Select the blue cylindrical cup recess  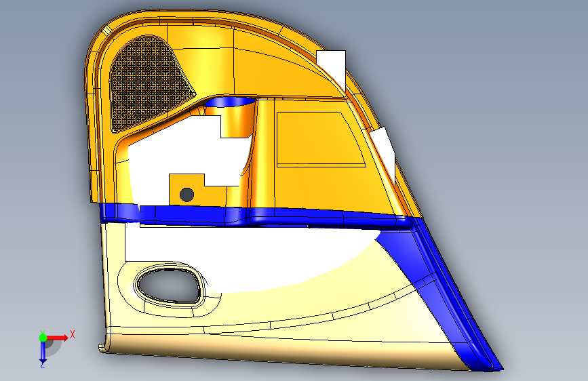(229, 102)
